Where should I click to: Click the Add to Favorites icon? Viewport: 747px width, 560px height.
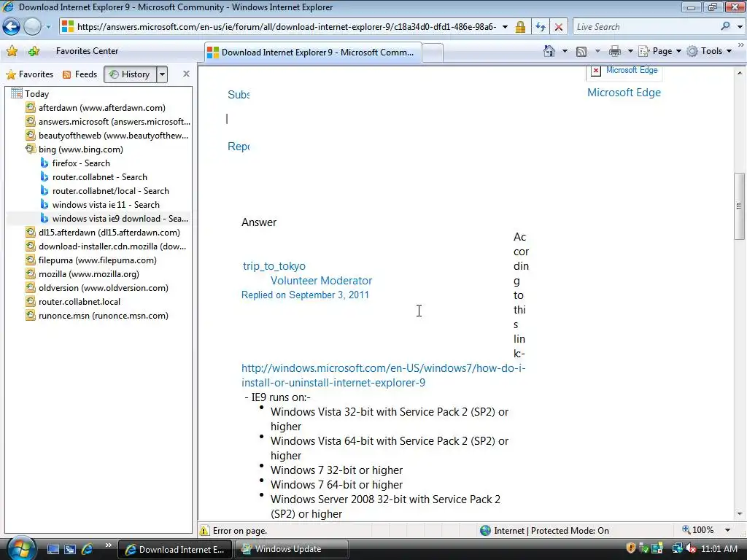point(34,51)
